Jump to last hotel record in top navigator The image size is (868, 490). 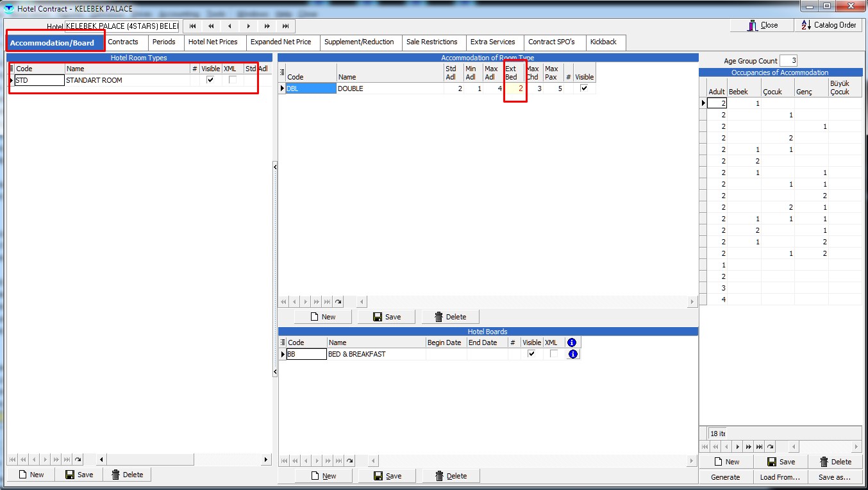click(x=285, y=26)
